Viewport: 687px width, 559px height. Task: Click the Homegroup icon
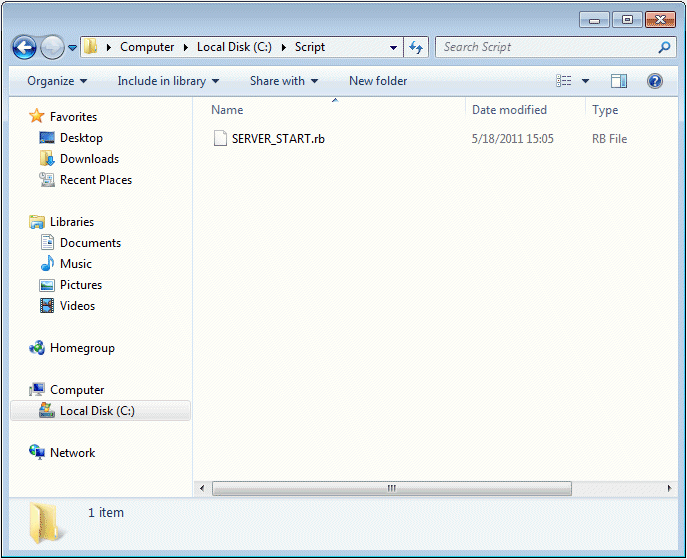tap(37, 348)
